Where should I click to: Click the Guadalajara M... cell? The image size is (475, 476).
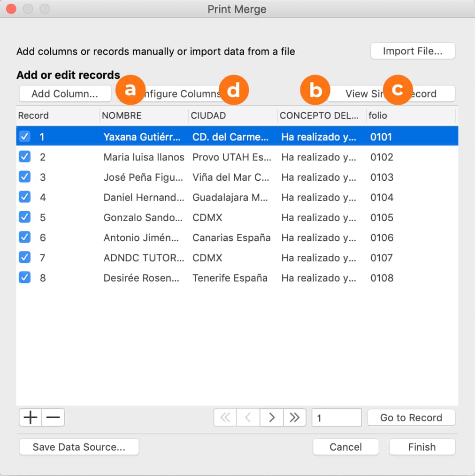pos(230,197)
